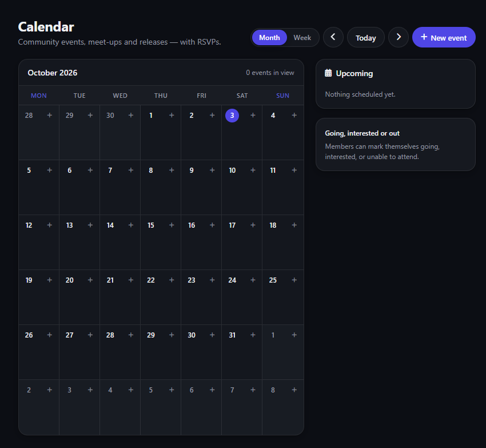Add event on October 22 plus icon
Image resolution: width=486 pixels, height=448 pixels.
pos(172,280)
